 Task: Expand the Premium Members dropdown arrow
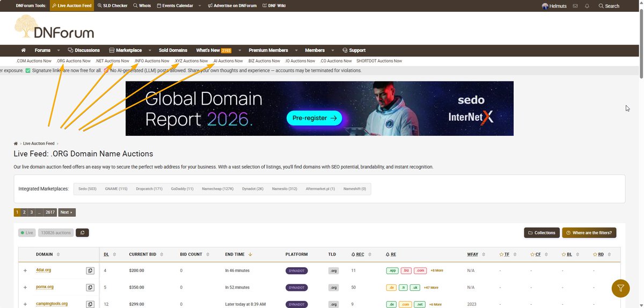tap(296, 50)
